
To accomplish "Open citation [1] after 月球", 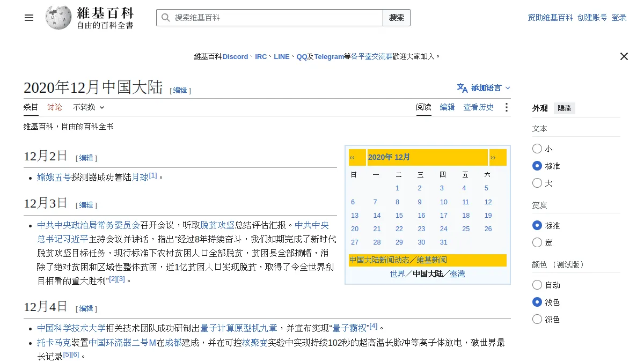I will [153, 175].
